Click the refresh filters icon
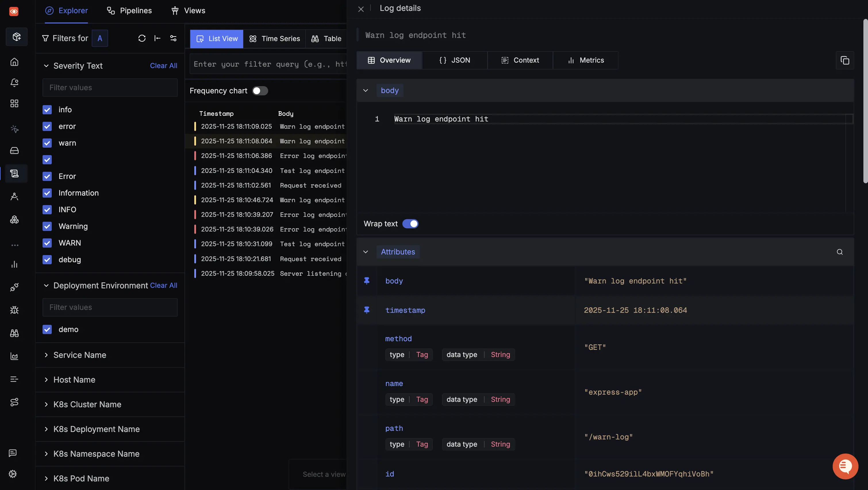 point(142,38)
